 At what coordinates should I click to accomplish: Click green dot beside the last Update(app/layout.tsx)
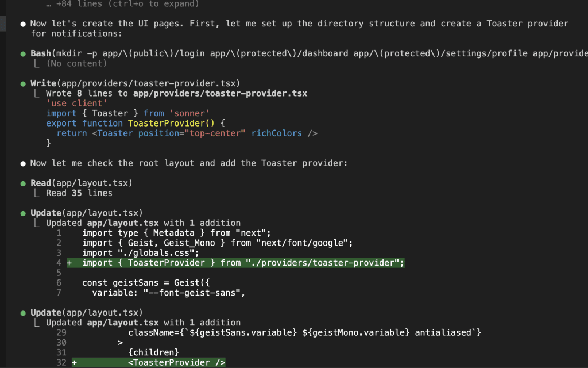[x=23, y=313]
